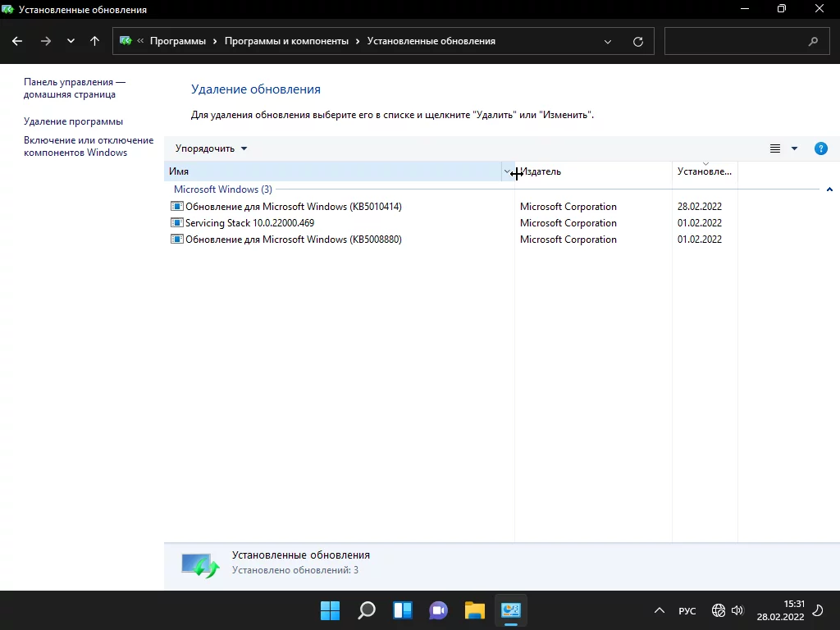Click the search magnifier icon
840x630 pixels.
813,41
